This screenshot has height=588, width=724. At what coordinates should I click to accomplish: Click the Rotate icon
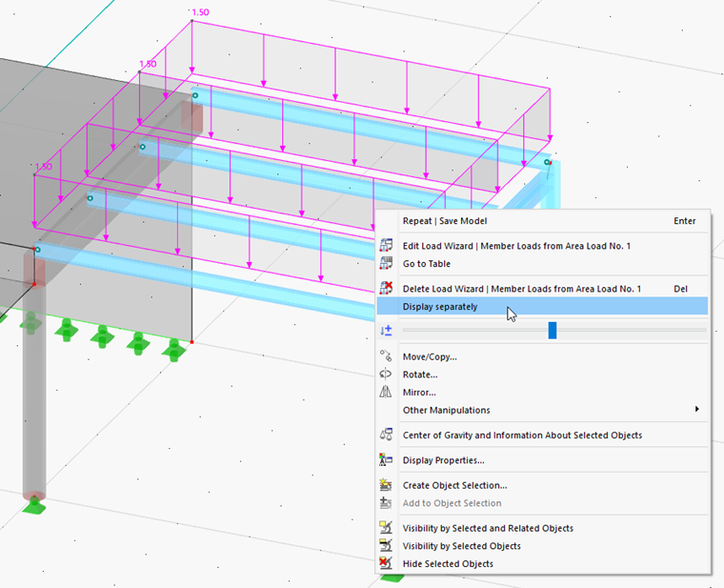386,375
